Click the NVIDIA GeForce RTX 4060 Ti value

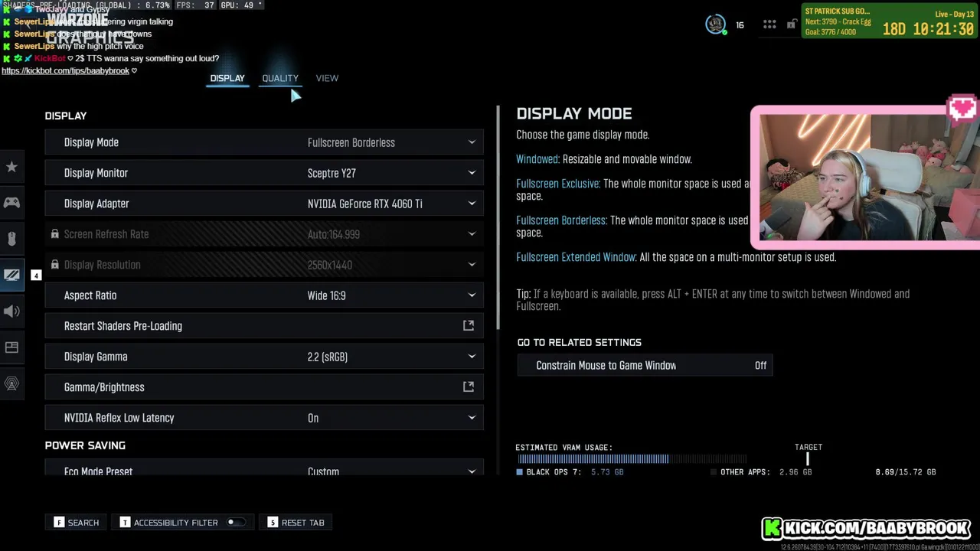(364, 204)
